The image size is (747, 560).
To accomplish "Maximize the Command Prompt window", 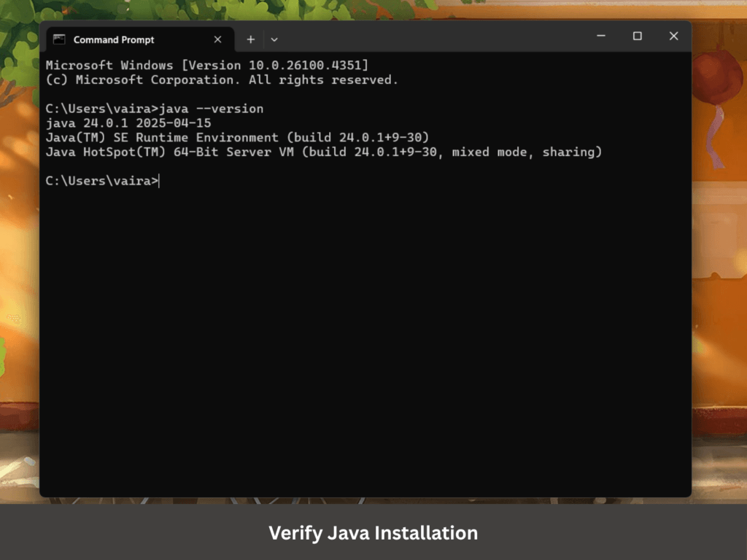I will tap(637, 36).
